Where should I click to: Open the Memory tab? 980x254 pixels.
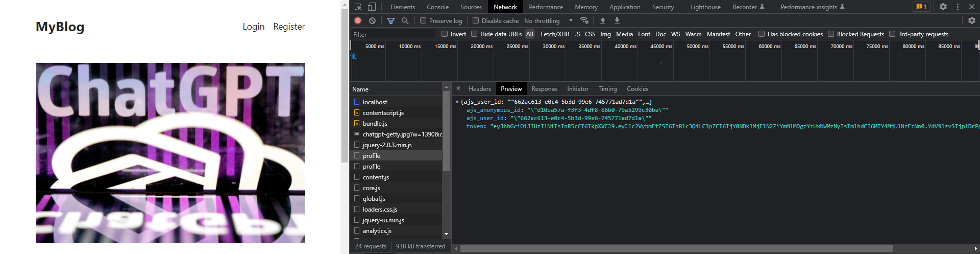(x=586, y=7)
